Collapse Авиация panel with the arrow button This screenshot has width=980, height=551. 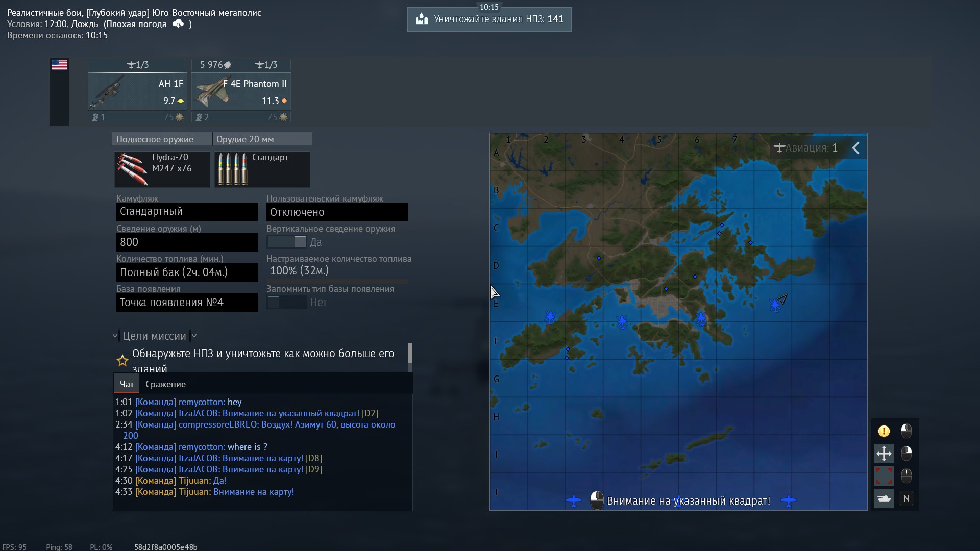tap(856, 148)
